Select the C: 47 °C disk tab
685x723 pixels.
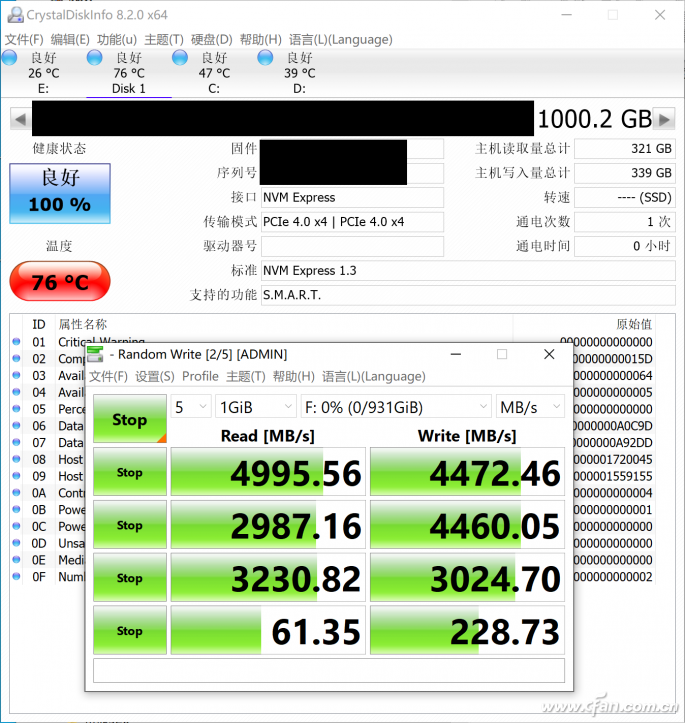tap(214, 73)
